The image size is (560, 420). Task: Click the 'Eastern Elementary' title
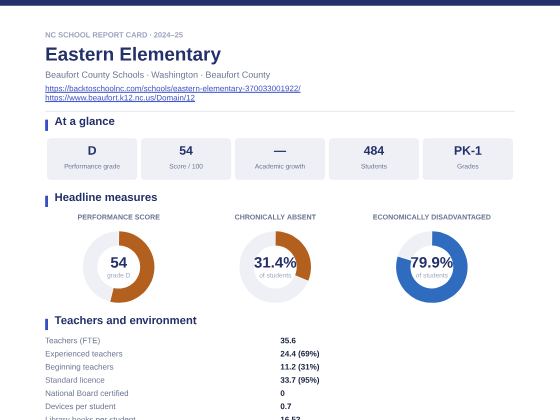tap(133, 55)
